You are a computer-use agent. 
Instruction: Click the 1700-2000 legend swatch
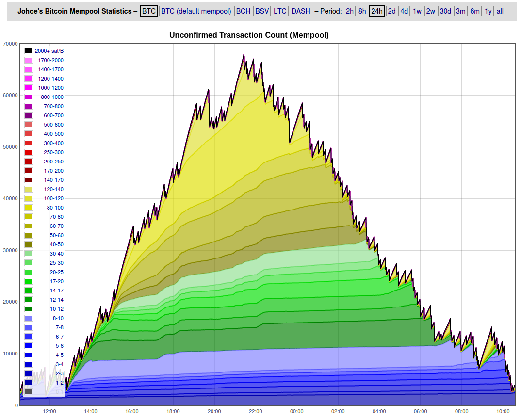coord(29,60)
